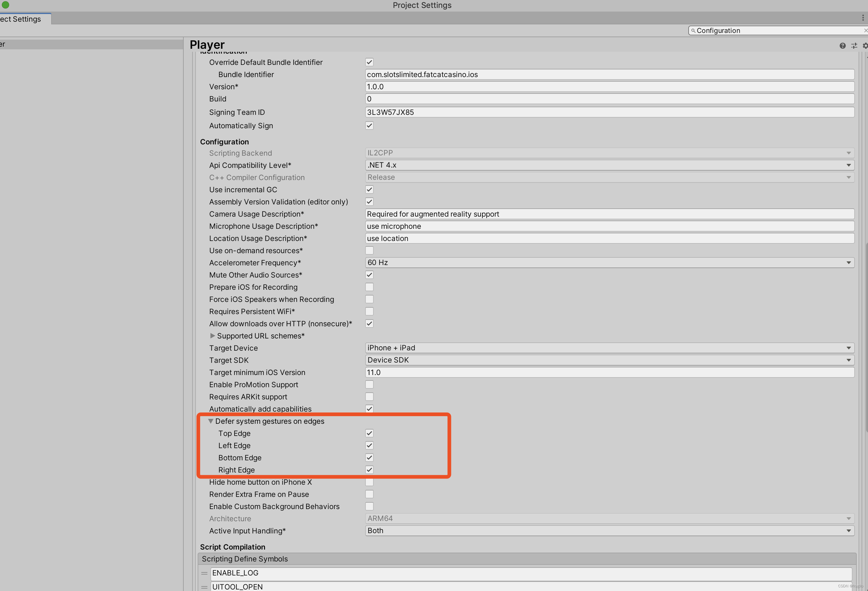This screenshot has width=868, height=591.
Task: Disable the Top Edge deferred gesture
Action: tap(369, 433)
